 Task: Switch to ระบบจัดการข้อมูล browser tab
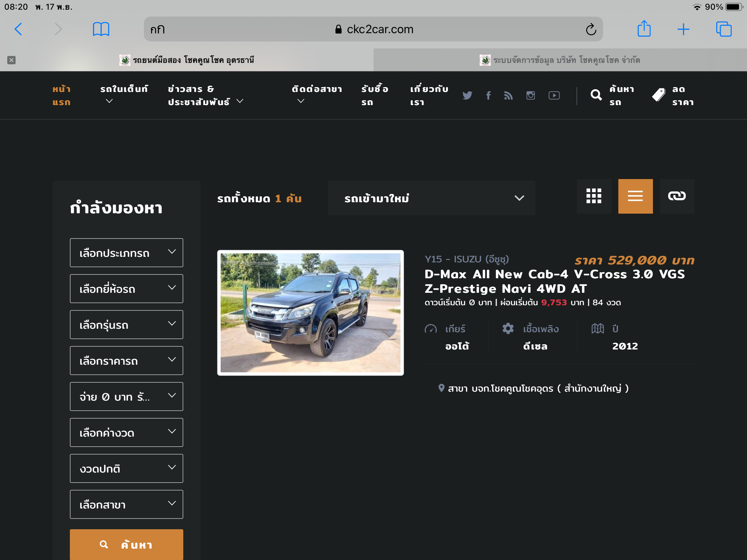pyautogui.click(x=560, y=60)
